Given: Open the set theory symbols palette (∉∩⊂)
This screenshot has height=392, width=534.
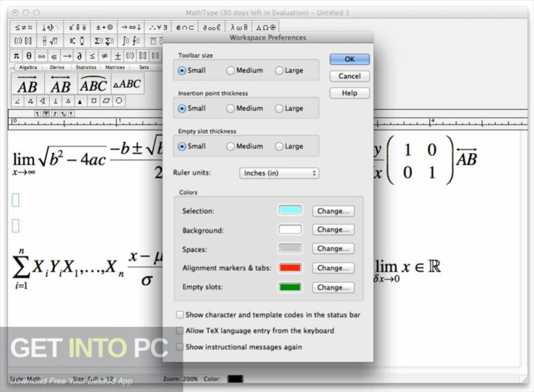Looking at the screenshot, I should [x=185, y=27].
